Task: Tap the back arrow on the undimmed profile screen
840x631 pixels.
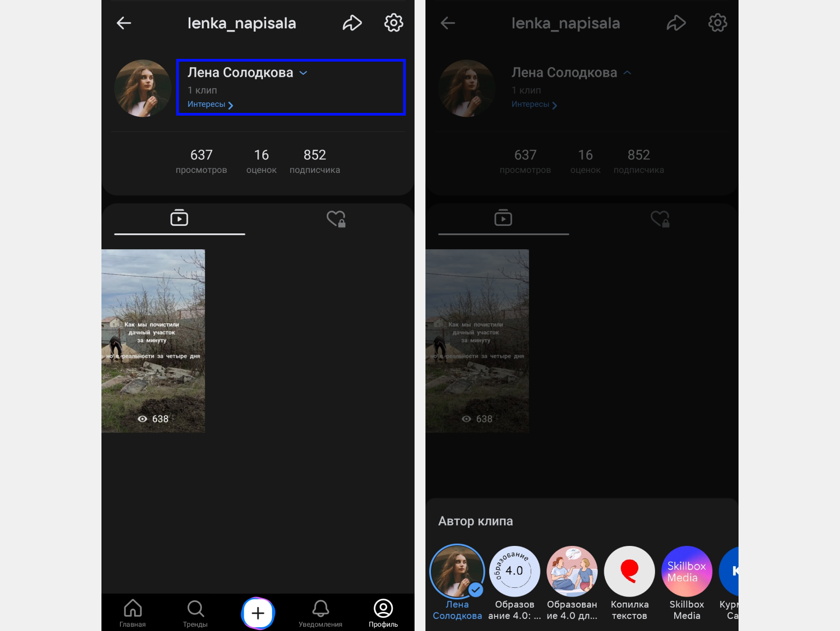Action: click(x=124, y=23)
